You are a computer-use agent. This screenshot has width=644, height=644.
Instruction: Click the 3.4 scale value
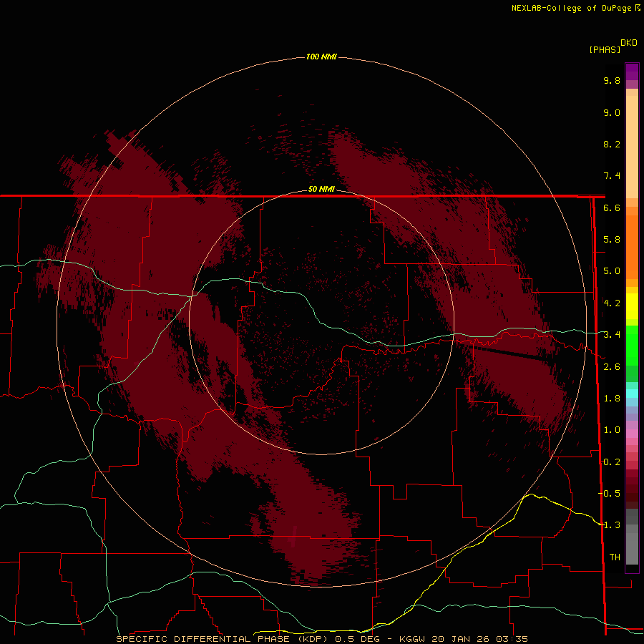pyautogui.click(x=612, y=335)
